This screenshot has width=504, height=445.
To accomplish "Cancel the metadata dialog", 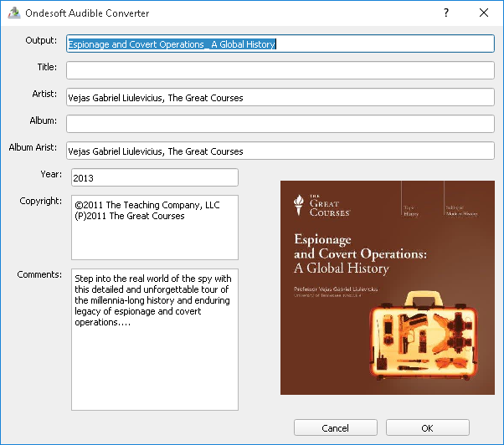I will pyautogui.click(x=335, y=427).
